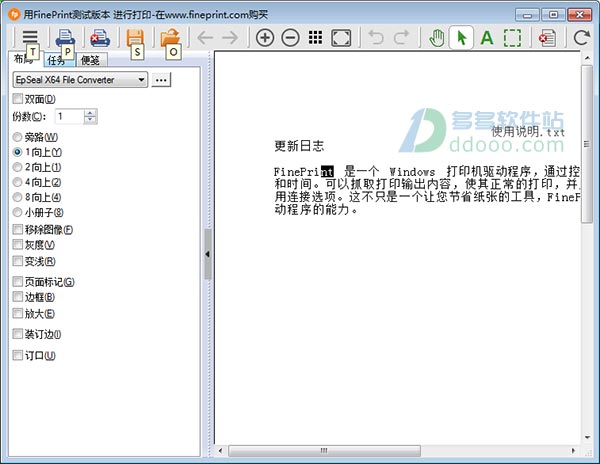The height and width of the screenshot is (464, 600).
Task: Decrease copies with spinner down arrow
Action: (90, 120)
